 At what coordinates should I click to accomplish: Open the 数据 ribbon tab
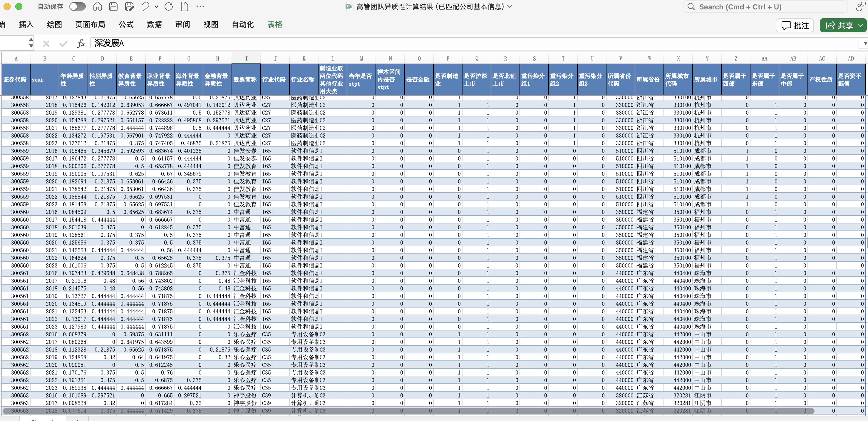(x=154, y=25)
